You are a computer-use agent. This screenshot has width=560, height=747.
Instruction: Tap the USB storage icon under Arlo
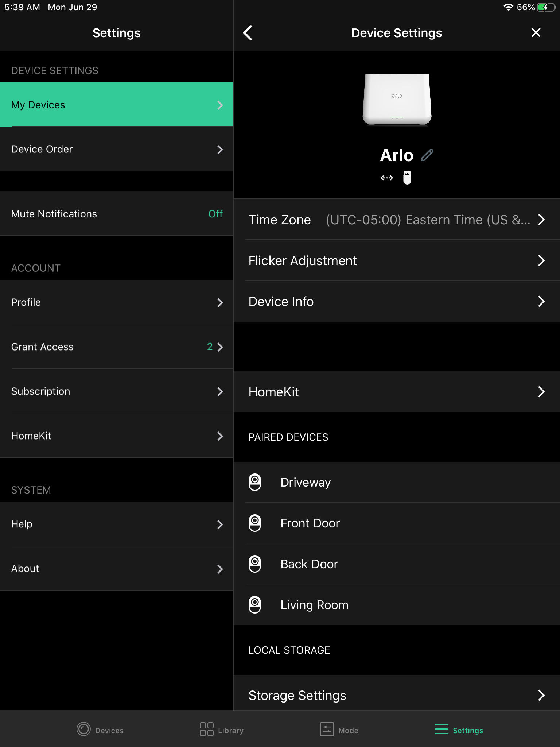[x=407, y=178]
